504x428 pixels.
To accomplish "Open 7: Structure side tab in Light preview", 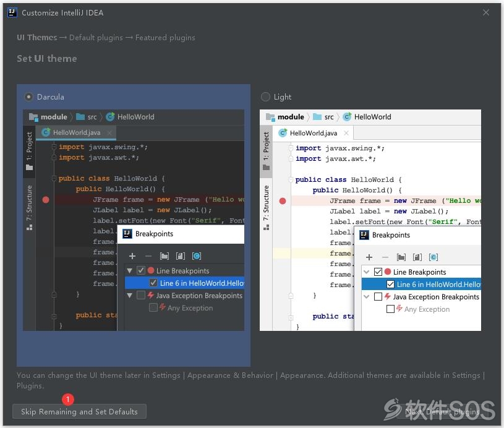I will 266,207.
